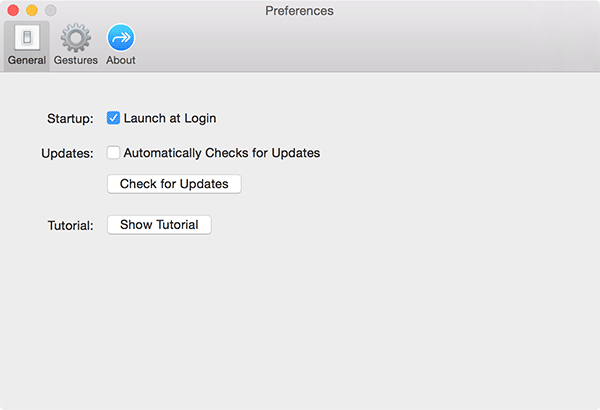The image size is (600, 410).
Task: Click the "Tutorial:" label
Action: point(70,225)
